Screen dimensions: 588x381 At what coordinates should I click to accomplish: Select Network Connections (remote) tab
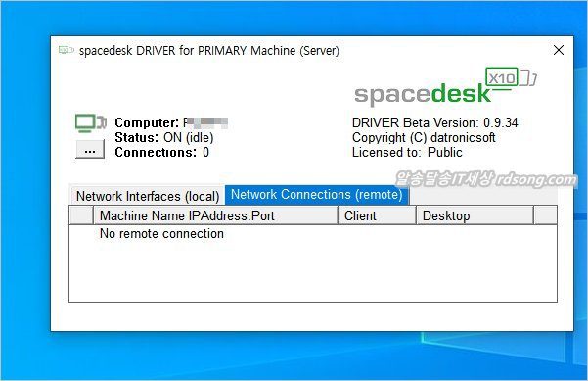[x=317, y=195]
